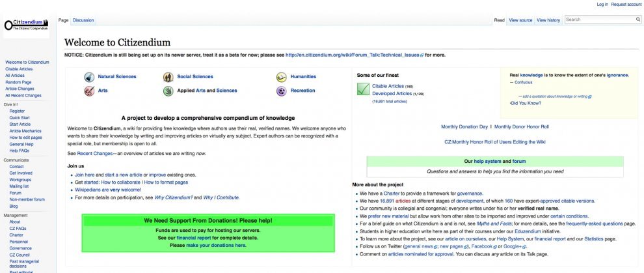This screenshot has height=273, width=644.
Task: Open Monthly Donation Day link
Action: click(464, 127)
